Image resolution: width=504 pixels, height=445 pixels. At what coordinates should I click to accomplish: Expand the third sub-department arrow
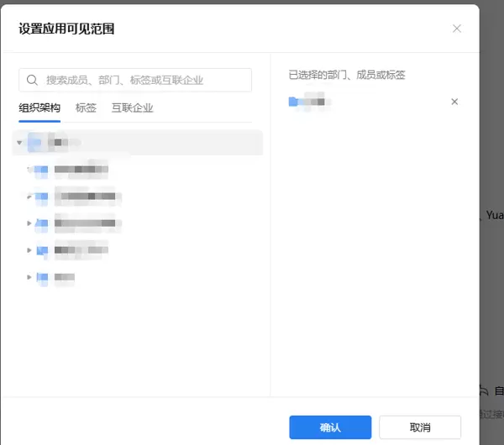29,223
